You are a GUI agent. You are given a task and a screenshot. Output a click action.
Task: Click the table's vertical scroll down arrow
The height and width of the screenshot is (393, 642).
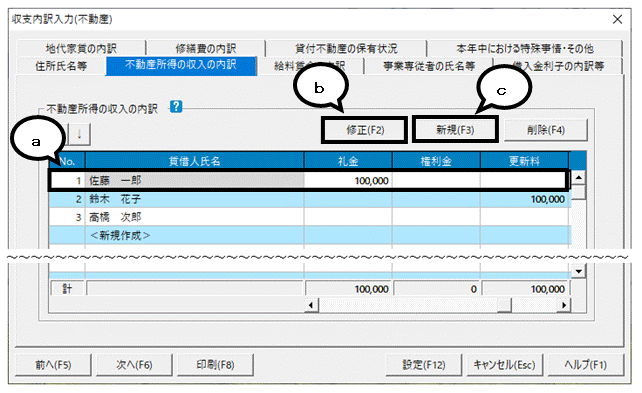[578, 271]
